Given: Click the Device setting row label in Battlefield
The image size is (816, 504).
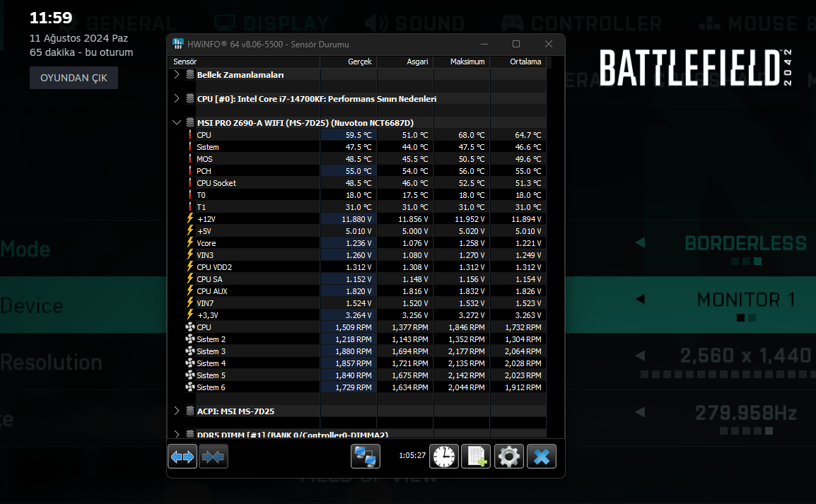Looking at the screenshot, I should pos(32,306).
